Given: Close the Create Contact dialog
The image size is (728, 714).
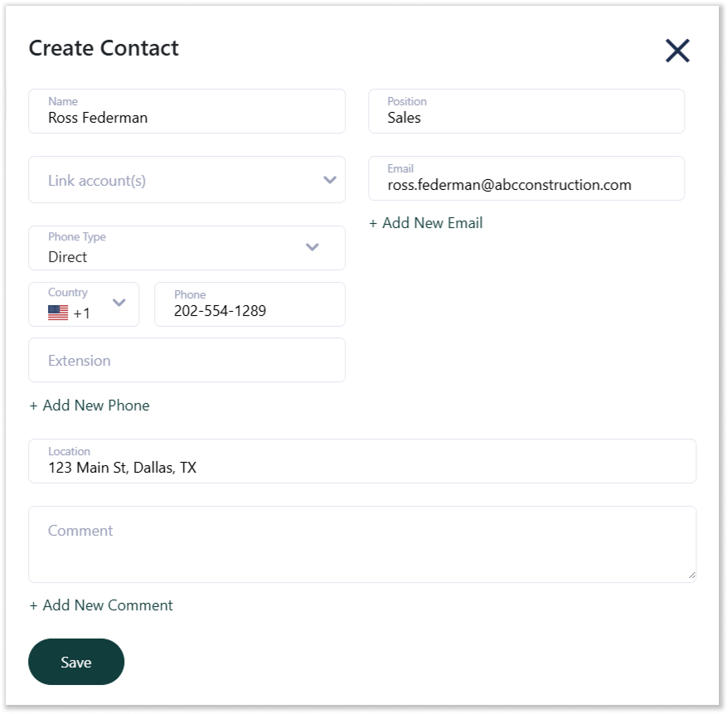Looking at the screenshot, I should tap(677, 50).
